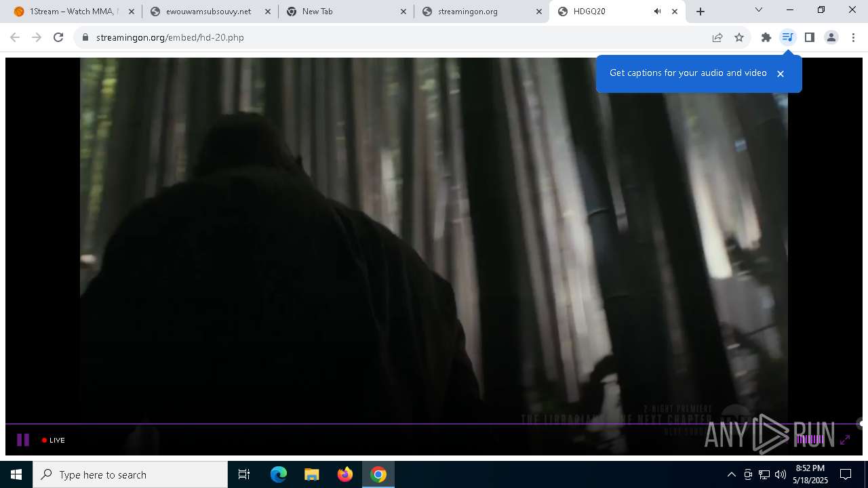868x488 pixels.
Task: Launch Firefox from the taskbar
Action: click(x=345, y=474)
